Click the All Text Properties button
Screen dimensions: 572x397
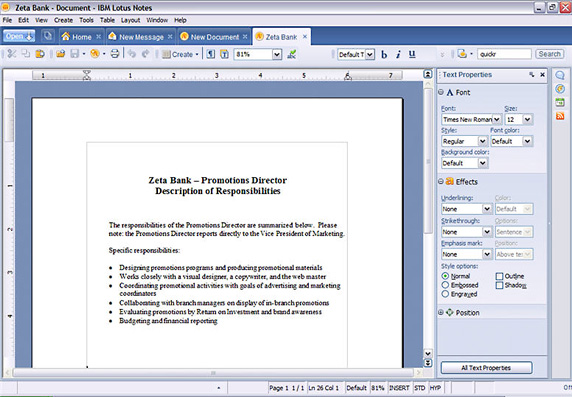[486, 367]
